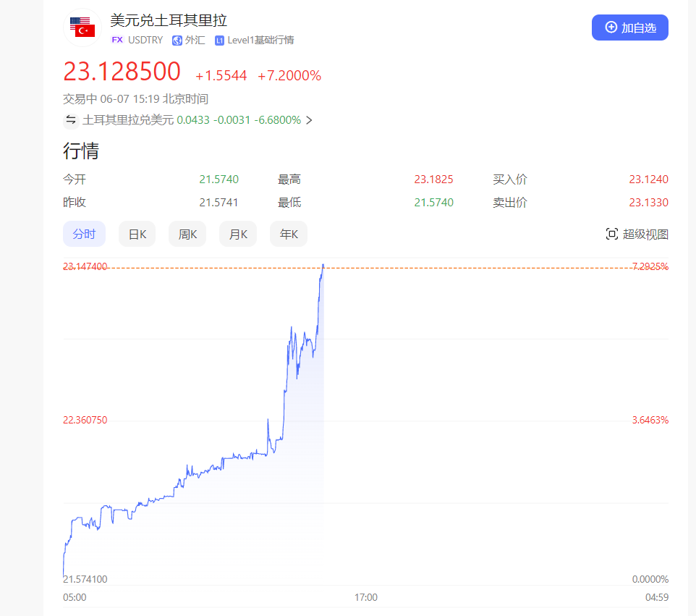Click Level1基础行情 label
The width and height of the screenshot is (696, 616).
pos(260,40)
